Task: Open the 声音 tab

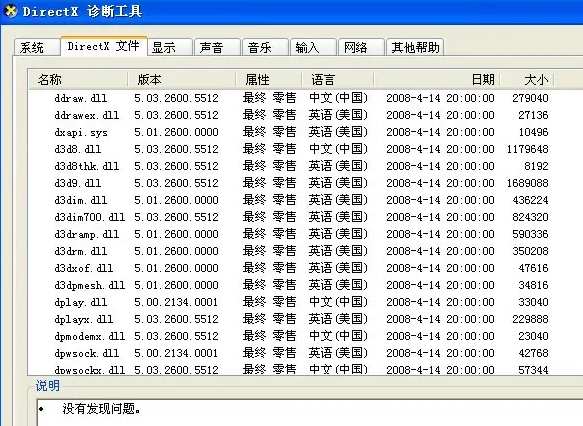Action: click(218, 48)
